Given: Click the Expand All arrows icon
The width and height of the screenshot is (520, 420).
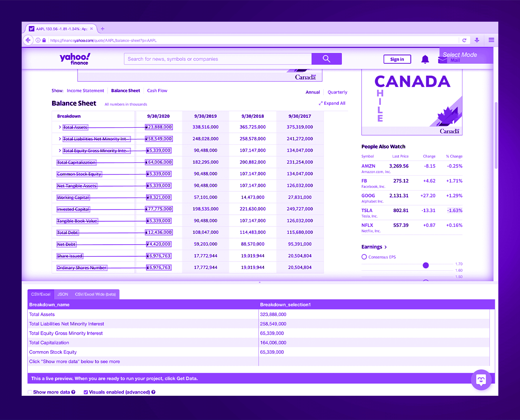Looking at the screenshot, I should [321, 103].
